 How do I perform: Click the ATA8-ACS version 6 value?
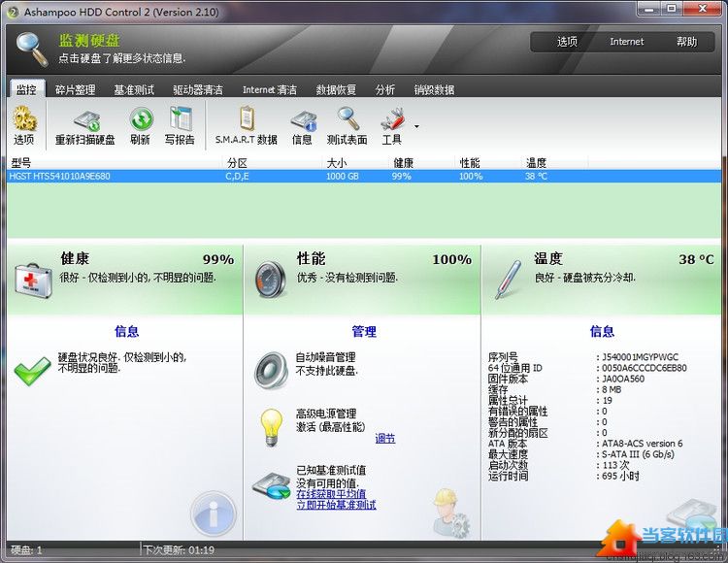tap(643, 444)
